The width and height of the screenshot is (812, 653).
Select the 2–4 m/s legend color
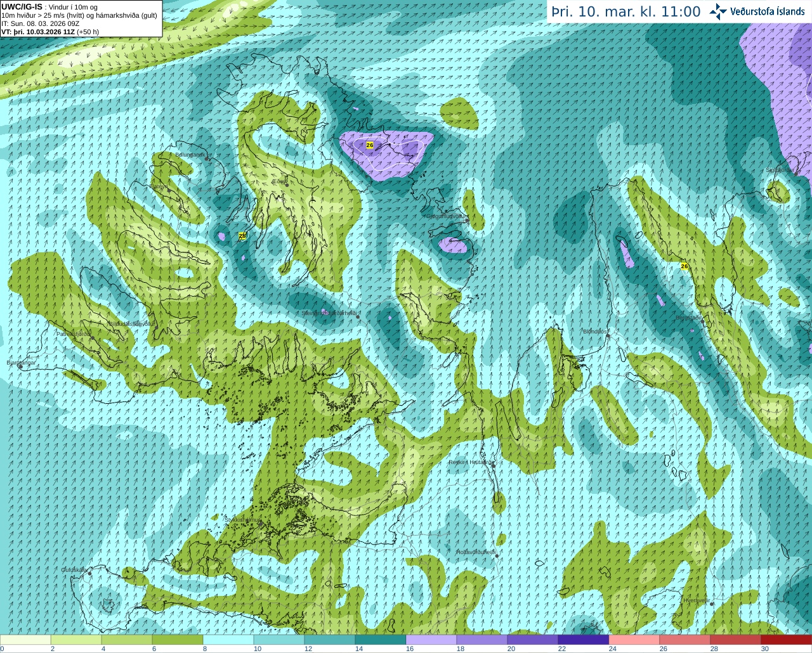coord(76,640)
